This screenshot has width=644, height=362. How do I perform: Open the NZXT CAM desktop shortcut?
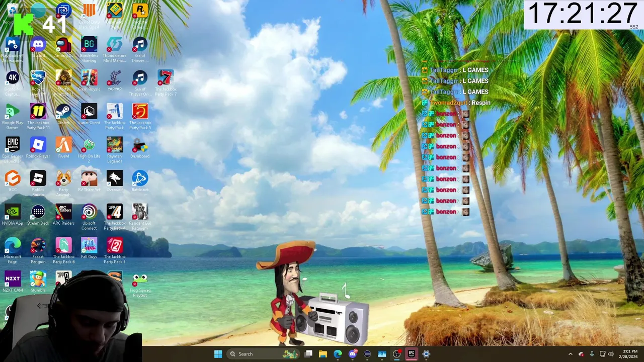(13, 282)
